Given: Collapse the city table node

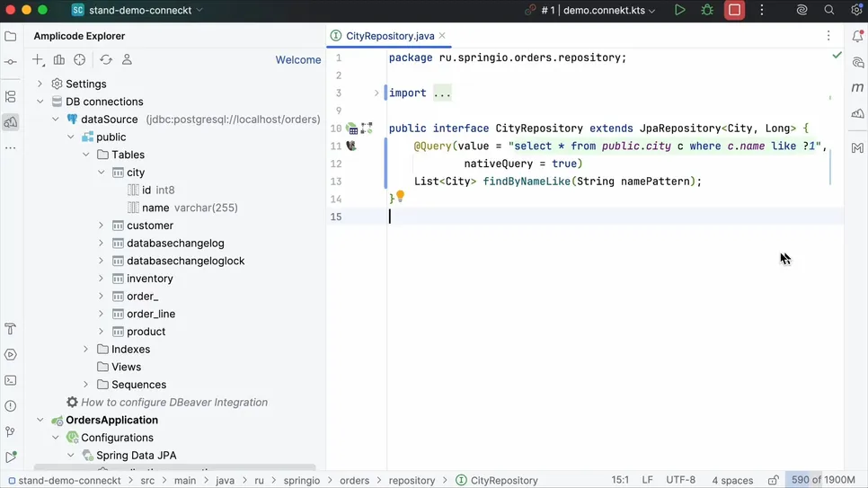Looking at the screenshot, I should (x=102, y=173).
